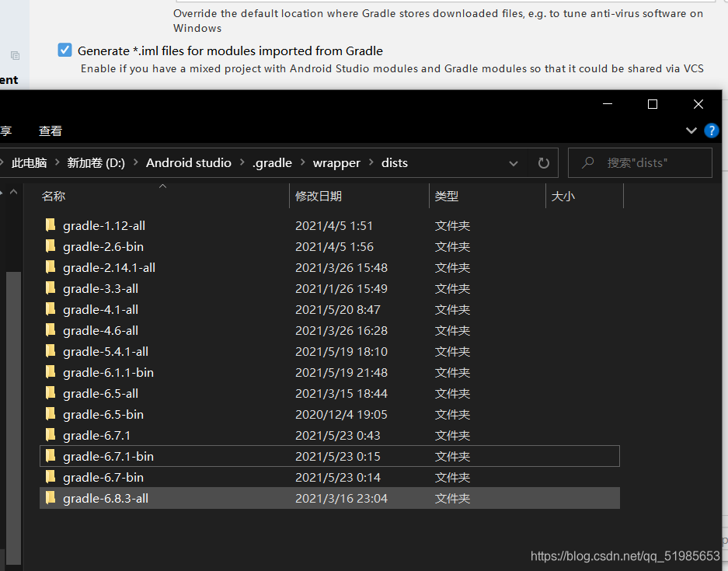This screenshot has height=571, width=728.
Task: Click date 2021/3/16 23:04
Action: point(341,498)
